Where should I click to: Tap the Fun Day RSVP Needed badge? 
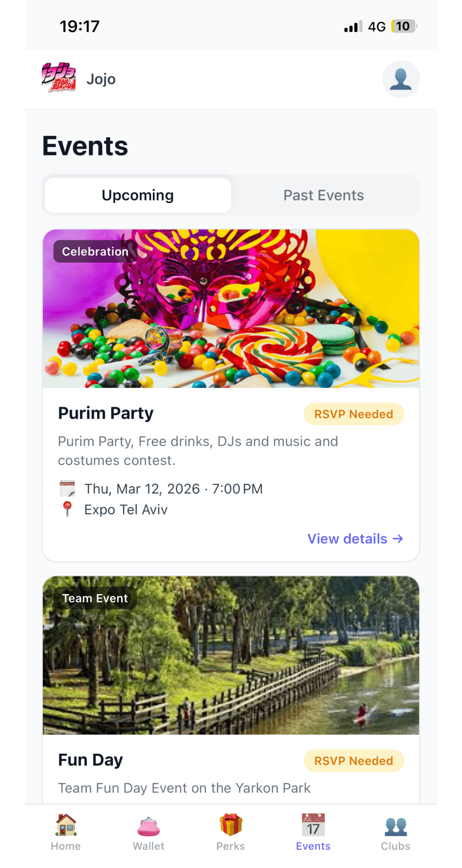point(353,761)
